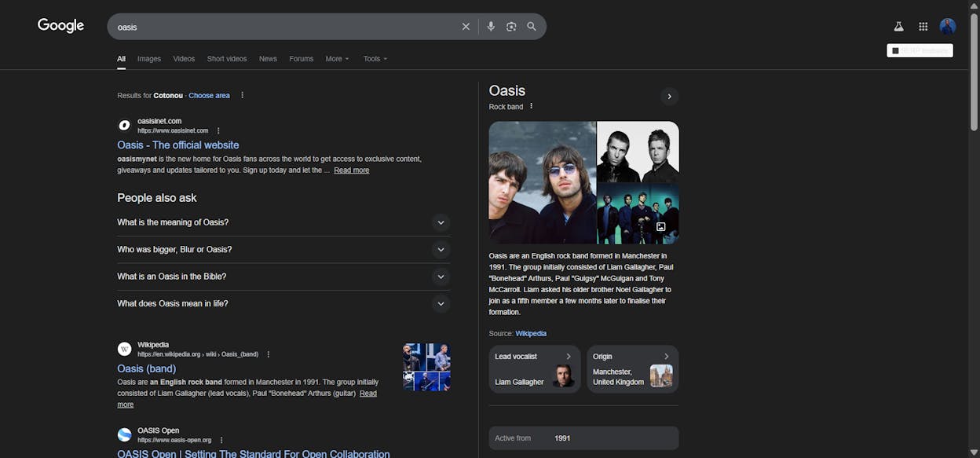Click the Wikipedia source link in knowledge panel
The width and height of the screenshot is (980, 458).
[531, 334]
